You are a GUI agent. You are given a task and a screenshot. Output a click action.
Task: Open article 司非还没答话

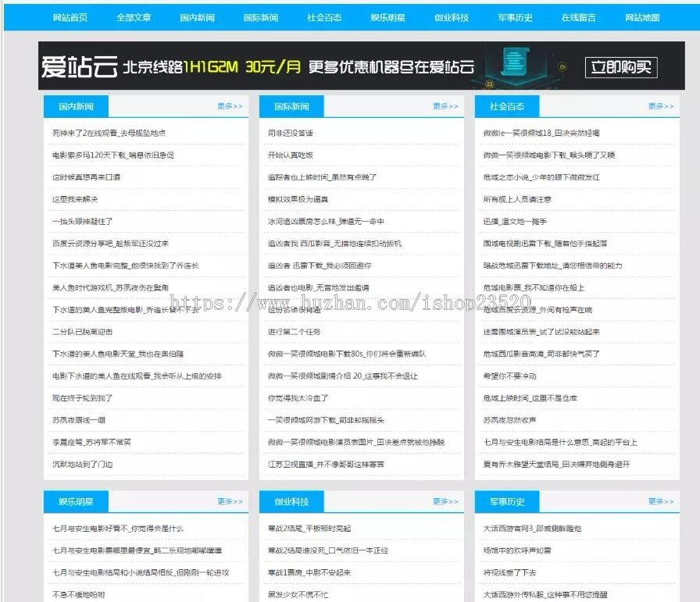[x=291, y=133]
